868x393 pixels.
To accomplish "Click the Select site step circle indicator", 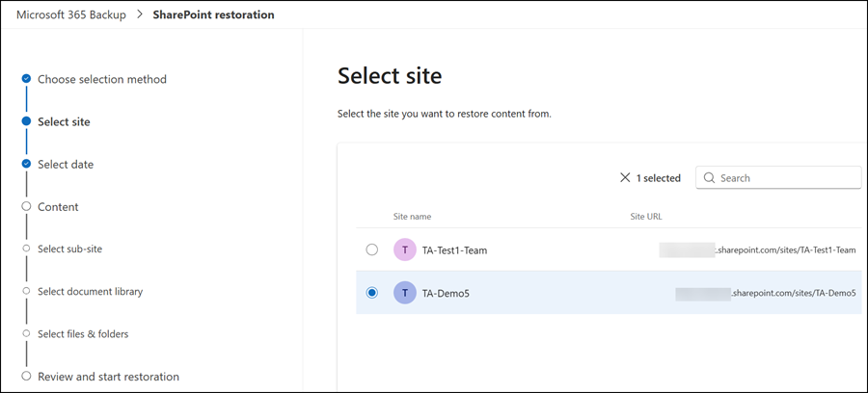I will point(27,121).
